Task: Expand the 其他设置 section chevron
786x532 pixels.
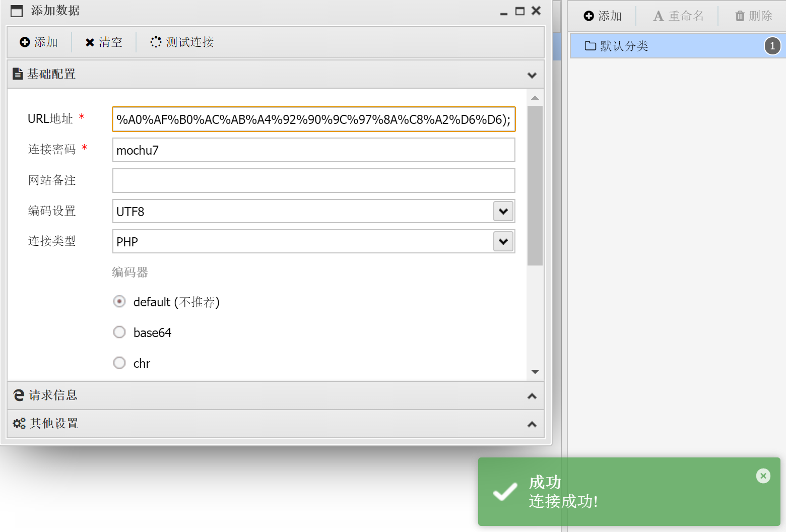Action: point(532,424)
